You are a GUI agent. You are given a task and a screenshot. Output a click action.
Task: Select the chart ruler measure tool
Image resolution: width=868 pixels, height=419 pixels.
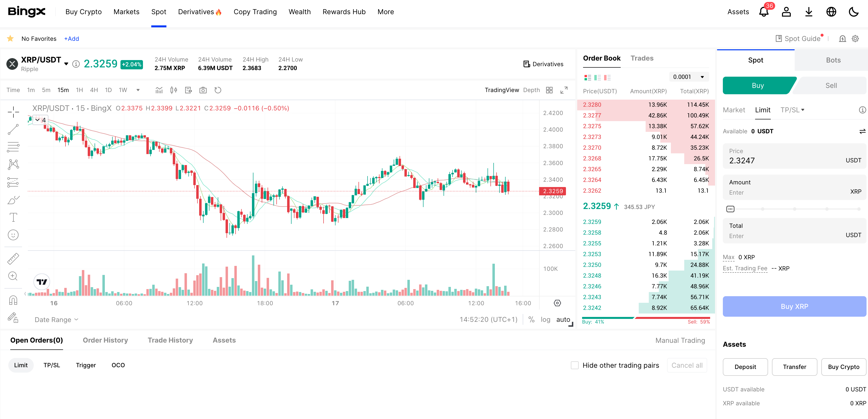pos(13,258)
